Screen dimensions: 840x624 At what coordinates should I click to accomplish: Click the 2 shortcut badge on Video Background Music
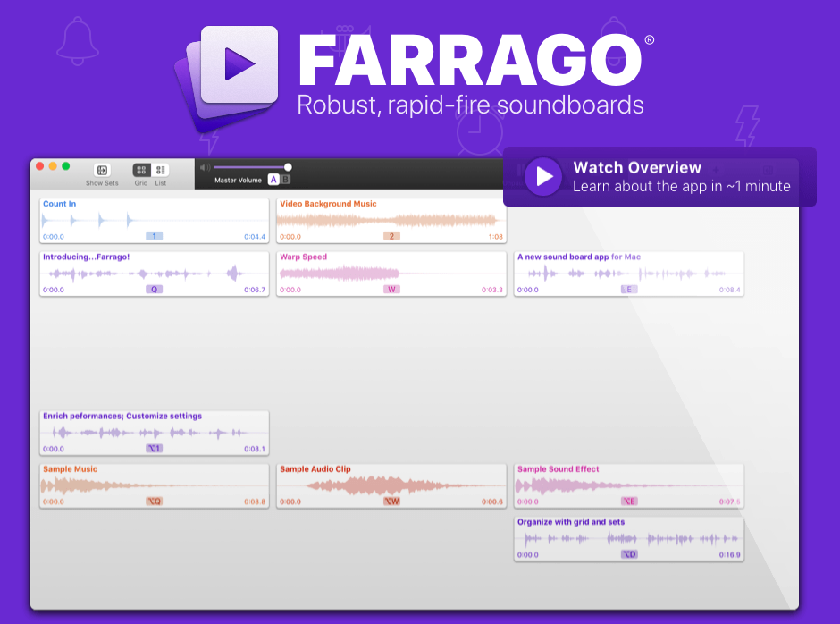(391, 236)
